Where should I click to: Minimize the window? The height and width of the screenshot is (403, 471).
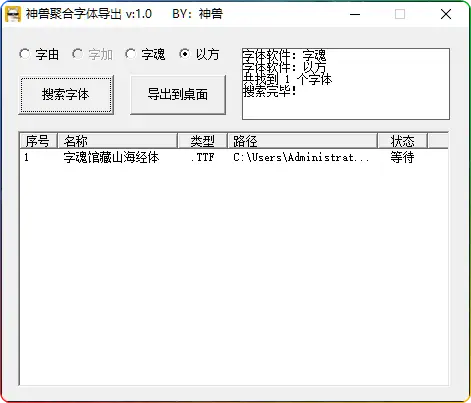(355, 14)
